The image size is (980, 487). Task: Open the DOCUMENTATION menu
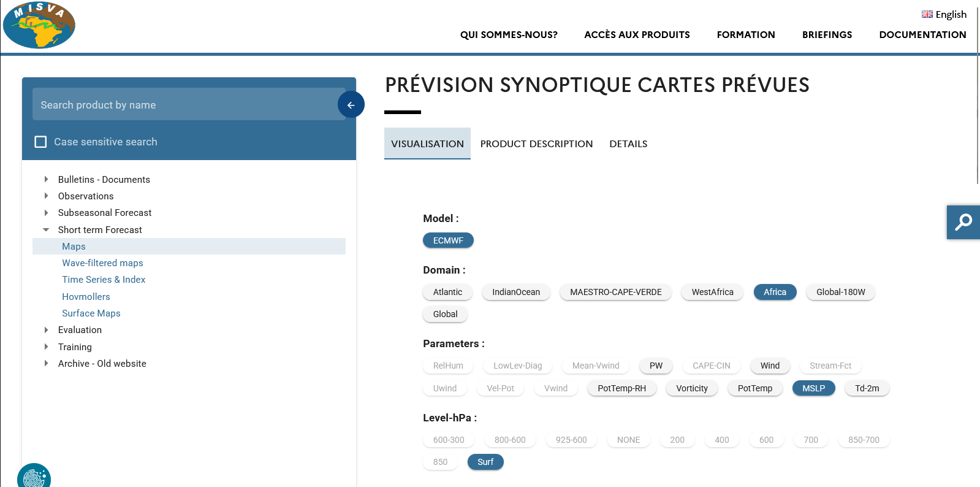922,34
